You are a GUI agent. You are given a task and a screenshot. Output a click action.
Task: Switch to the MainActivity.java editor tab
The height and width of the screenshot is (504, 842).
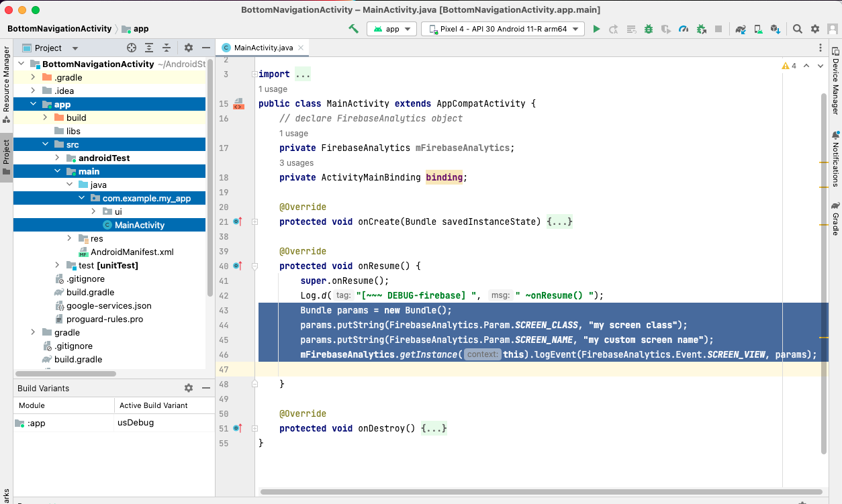263,48
